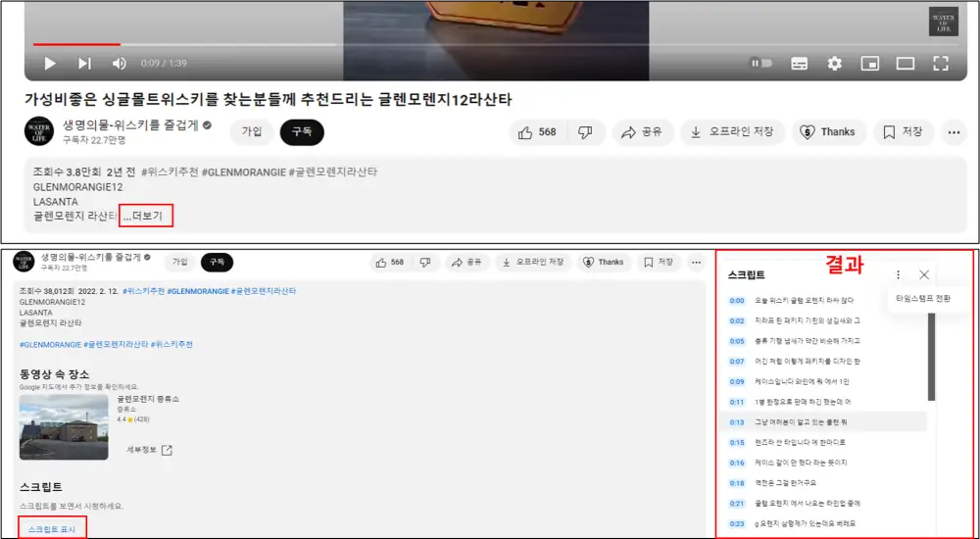Click the 가입 button in the lower screenshot
The image size is (980, 539).
[x=180, y=262]
